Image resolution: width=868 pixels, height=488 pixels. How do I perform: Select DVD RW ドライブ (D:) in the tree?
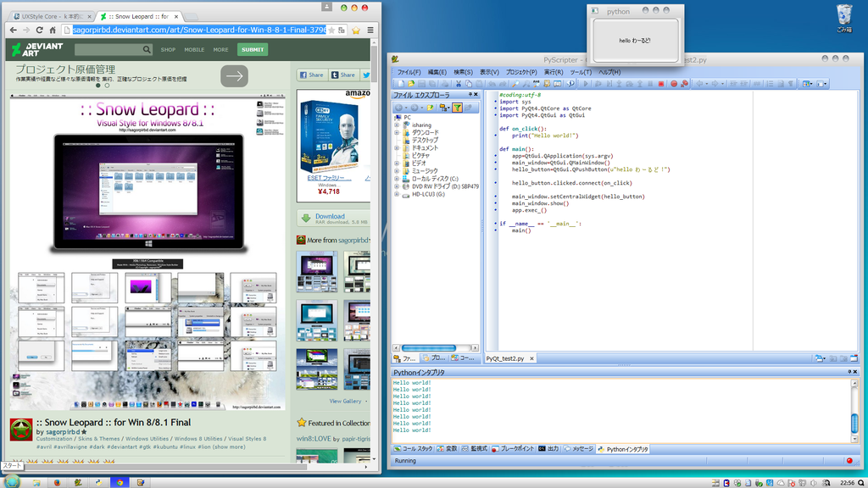445,186
